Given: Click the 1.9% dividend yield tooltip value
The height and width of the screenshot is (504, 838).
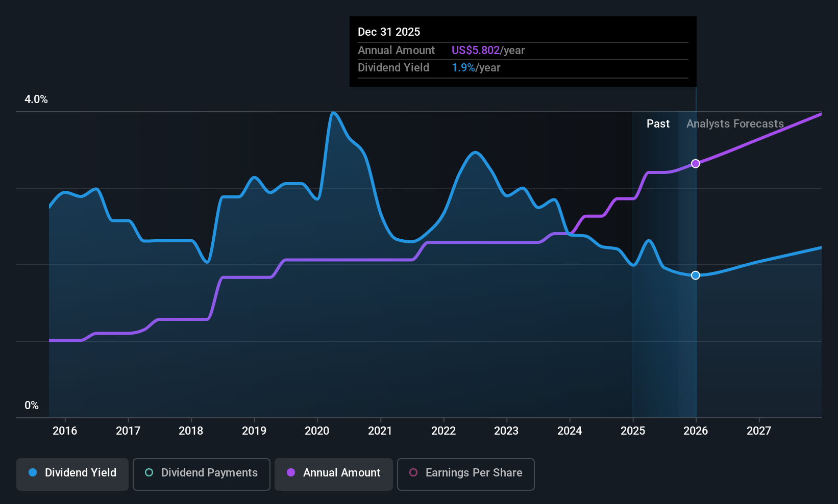Looking at the screenshot, I should coord(463,68).
